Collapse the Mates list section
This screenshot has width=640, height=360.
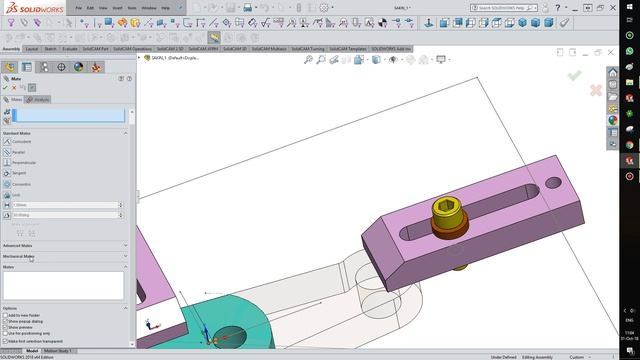tap(125, 267)
